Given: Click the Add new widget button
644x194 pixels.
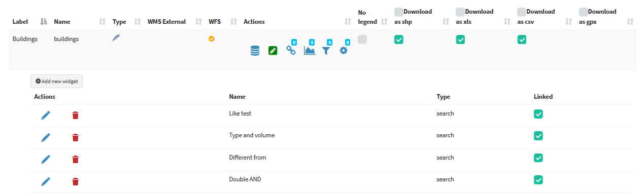Looking at the screenshot, I should [x=56, y=81].
